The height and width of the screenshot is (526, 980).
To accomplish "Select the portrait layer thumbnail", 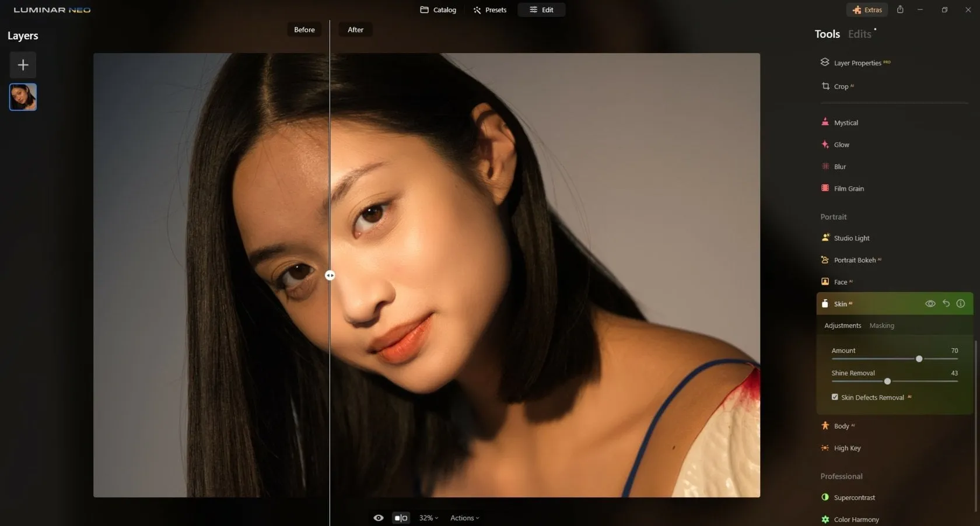I will click(22, 97).
